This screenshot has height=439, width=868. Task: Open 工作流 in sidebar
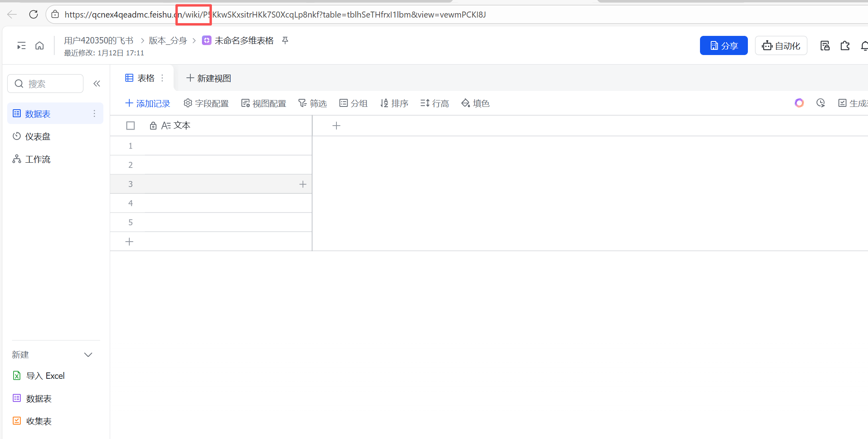(x=38, y=159)
